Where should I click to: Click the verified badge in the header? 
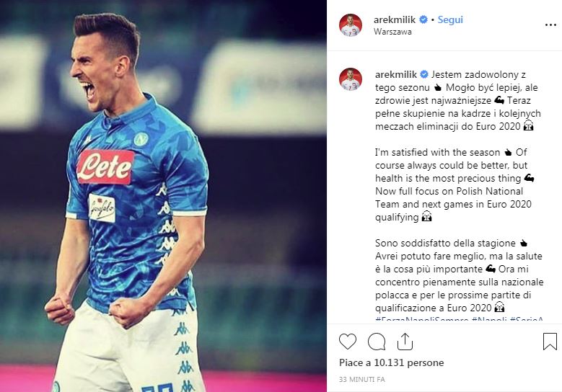423,19
